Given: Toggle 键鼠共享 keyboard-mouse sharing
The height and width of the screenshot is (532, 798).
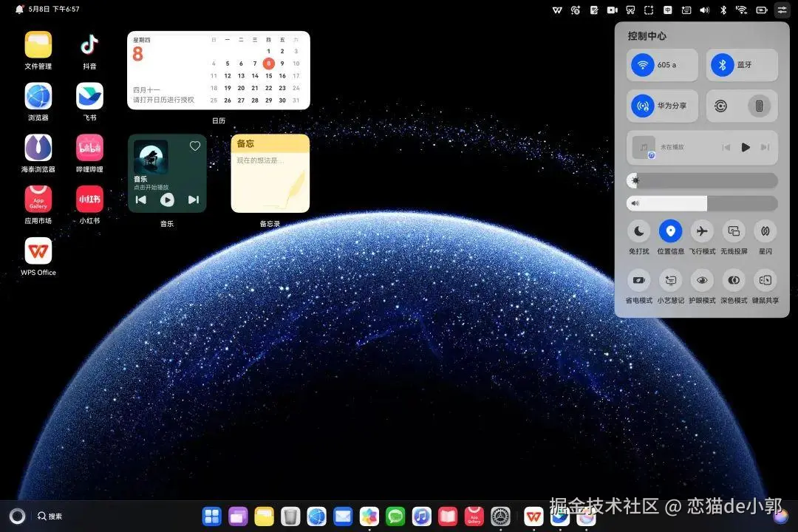Looking at the screenshot, I should pos(765,280).
